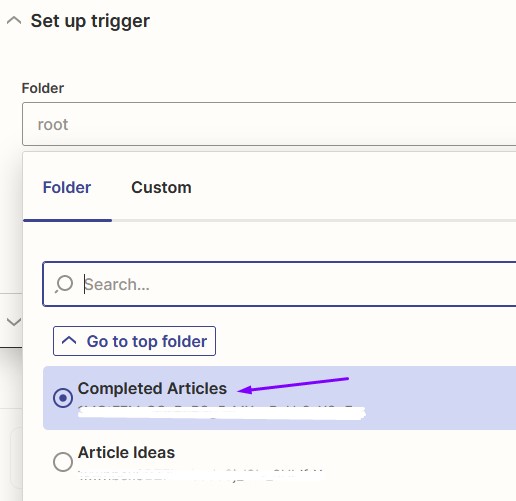Click the up caret inside Go to top folder
The image size is (516, 501).
69,341
